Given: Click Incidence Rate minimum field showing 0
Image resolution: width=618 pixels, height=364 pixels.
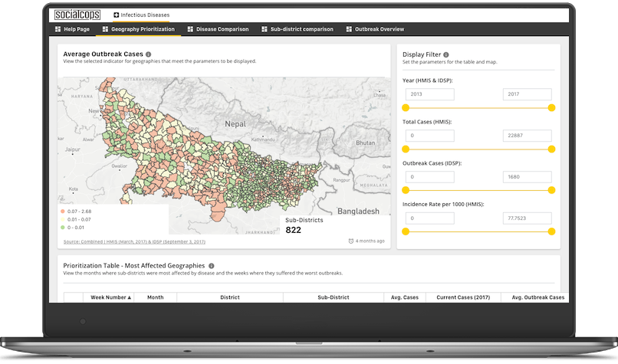Looking at the screenshot, I should (429, 218).
